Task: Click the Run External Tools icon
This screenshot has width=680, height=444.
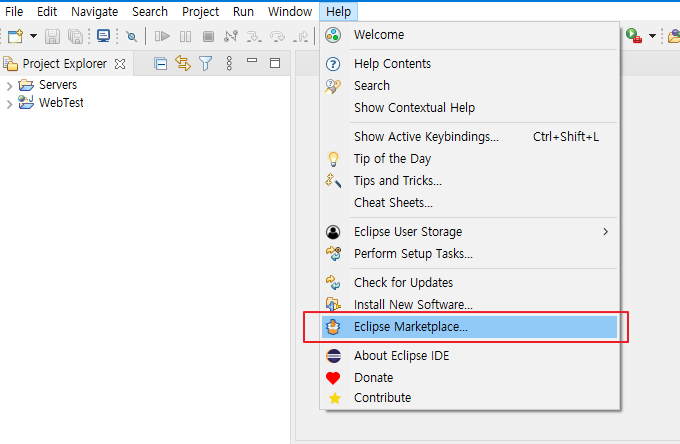Action: (x=634, y=36)
